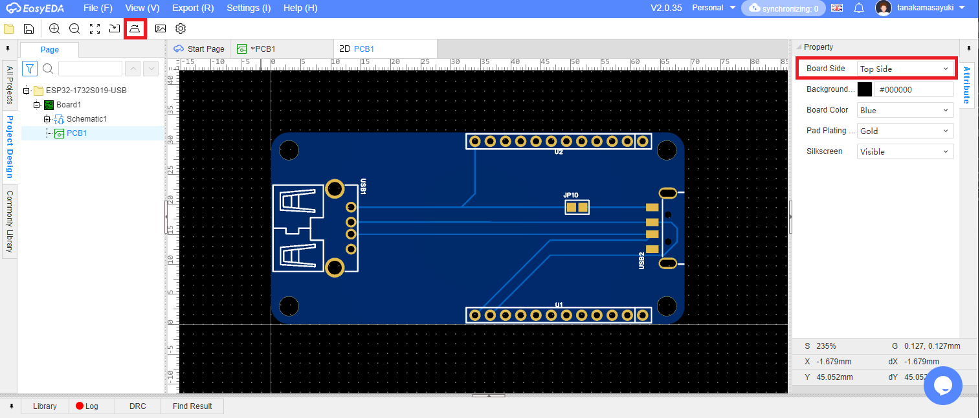Open the export image icon in toolbar

[x=161, y=28]
